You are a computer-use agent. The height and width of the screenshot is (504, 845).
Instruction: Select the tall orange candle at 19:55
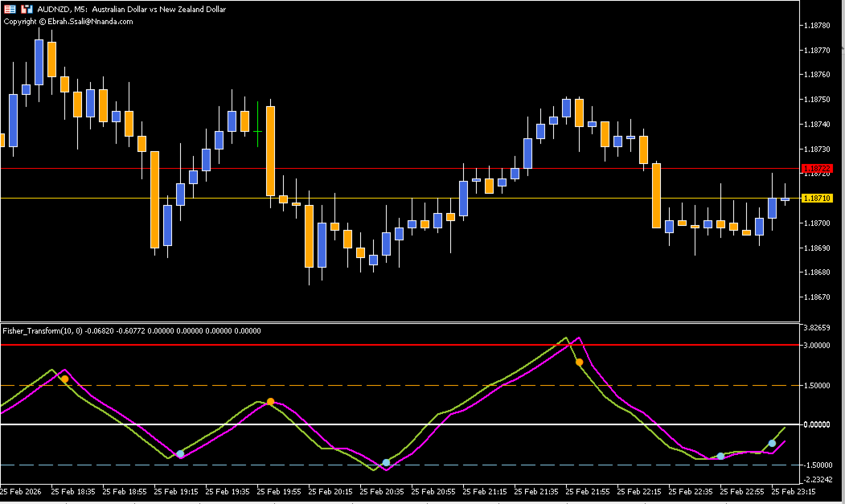270,153
